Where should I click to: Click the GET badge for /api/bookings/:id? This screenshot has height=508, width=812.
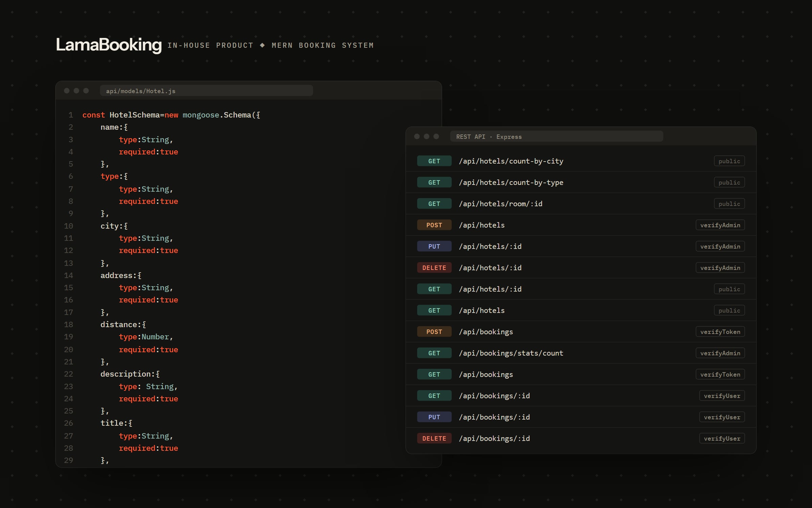pyautogui.click(x=434, y=396)
